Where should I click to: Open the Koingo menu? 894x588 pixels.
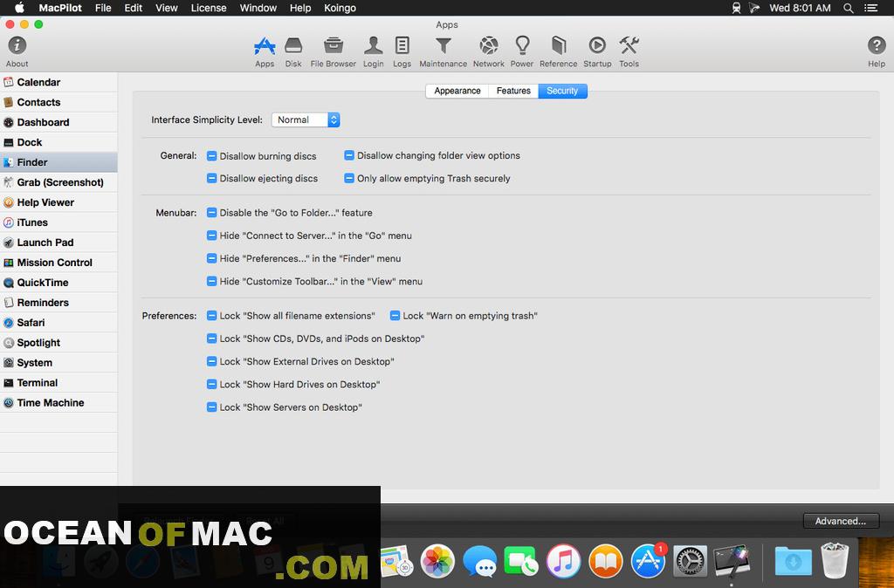click(x=340, y=8)
